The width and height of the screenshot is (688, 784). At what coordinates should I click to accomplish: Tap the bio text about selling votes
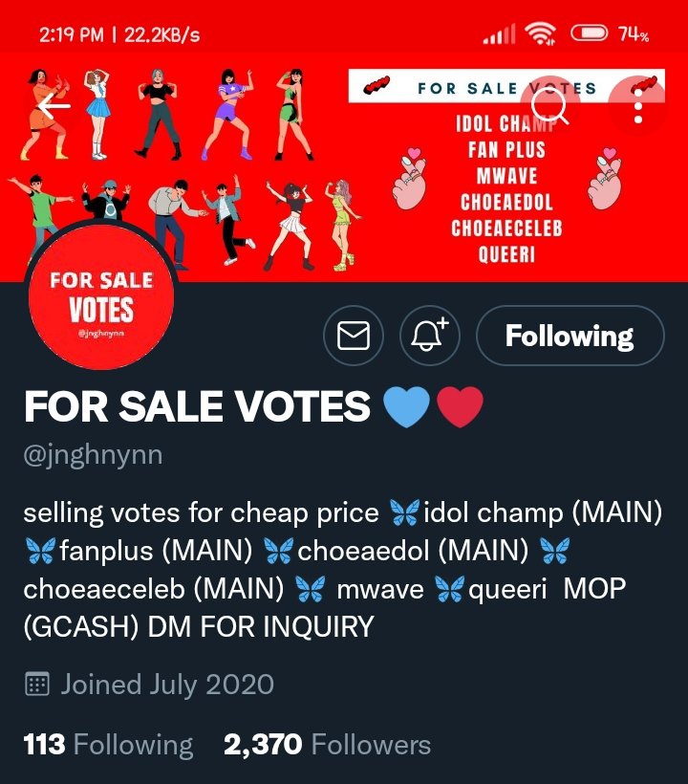click(x=343, y=570)
